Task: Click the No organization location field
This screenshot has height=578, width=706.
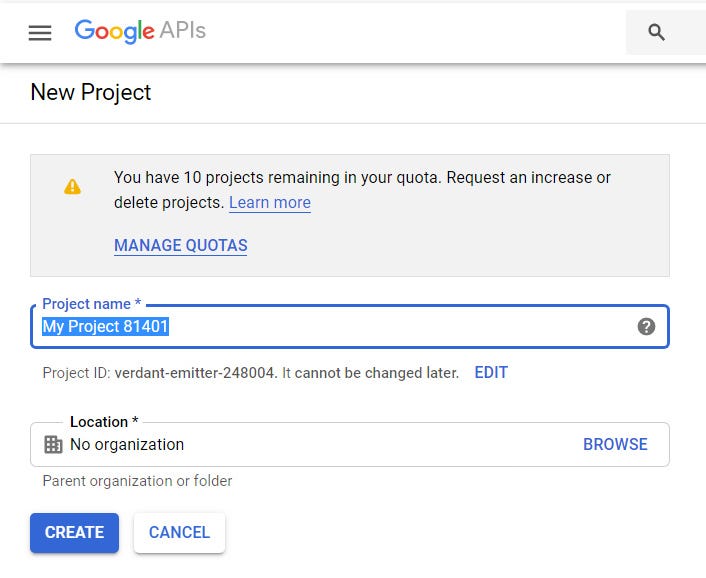Action: (x=350, y=444)
